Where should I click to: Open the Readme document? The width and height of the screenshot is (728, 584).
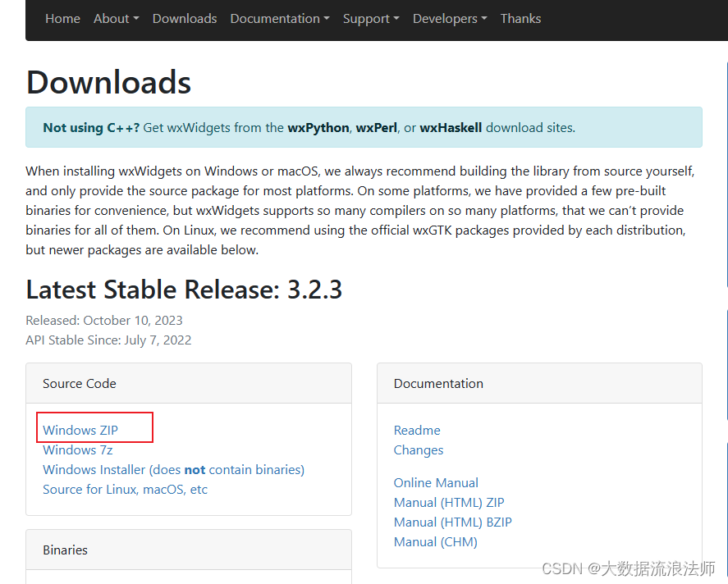[417, 430]
